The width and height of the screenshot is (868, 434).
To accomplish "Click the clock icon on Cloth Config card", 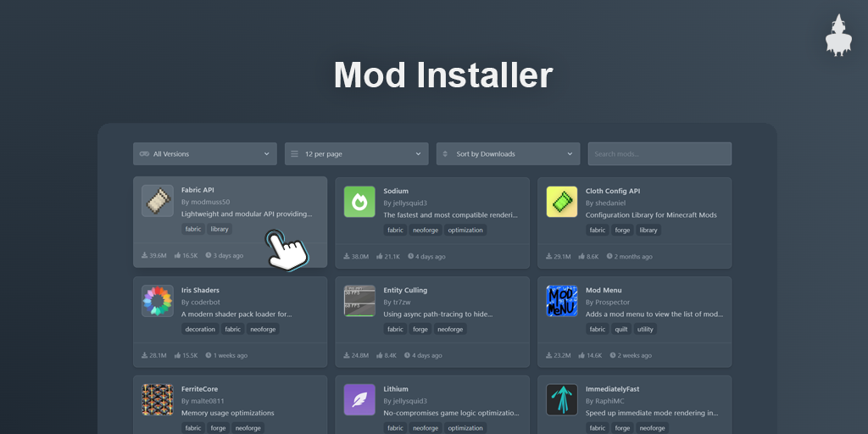I will (609, 256).
